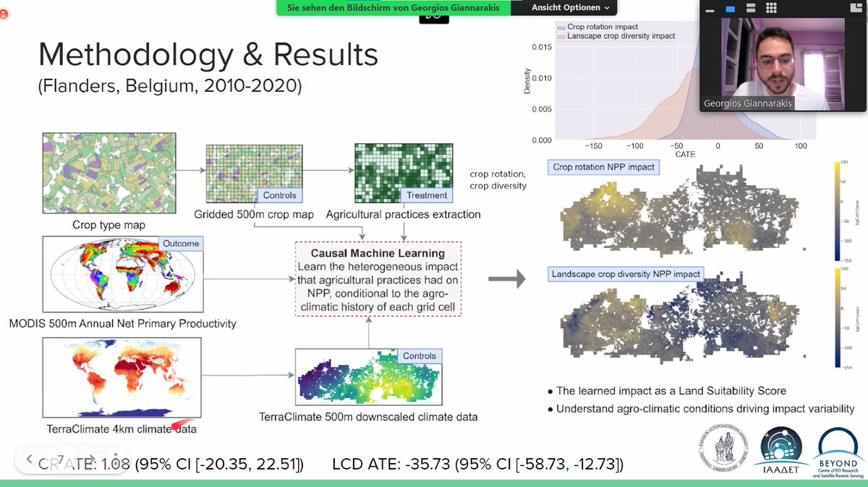Advance to next slide using right arrow
Viewport: 868px width, 487px height.
tap(90, 459)
